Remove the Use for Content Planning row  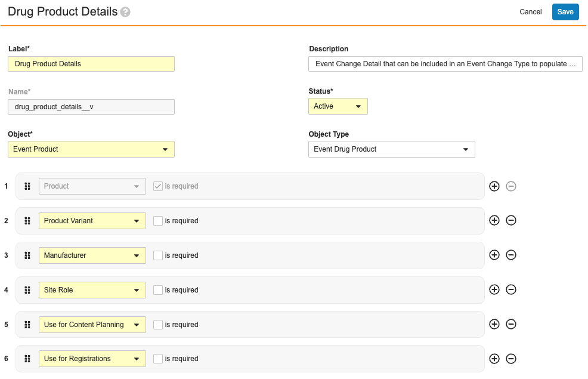click(x=510, y=324)
